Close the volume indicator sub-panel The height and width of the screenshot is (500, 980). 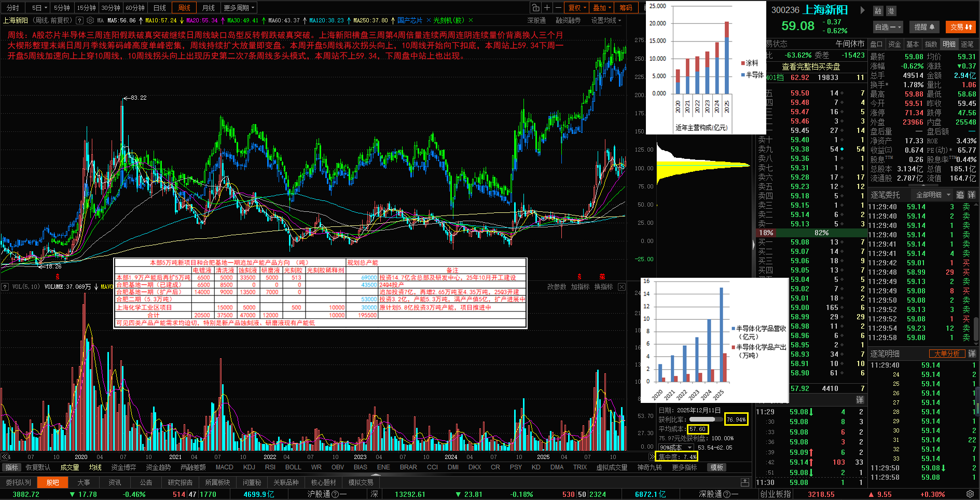[x=622, y=287]
